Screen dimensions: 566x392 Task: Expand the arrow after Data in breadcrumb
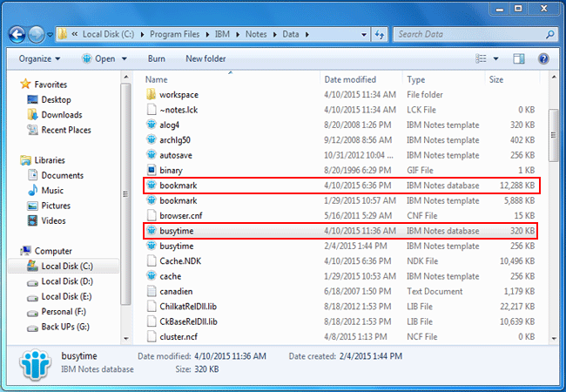[307, 35]
